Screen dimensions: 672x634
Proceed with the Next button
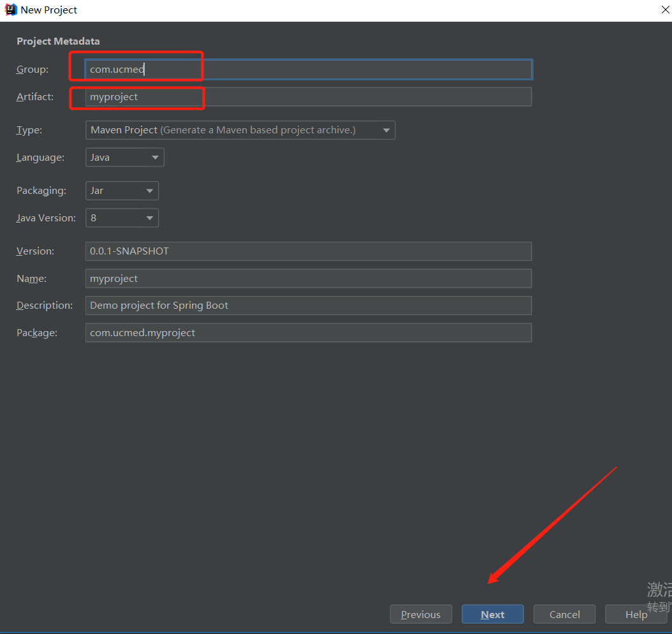click(493, 614)
